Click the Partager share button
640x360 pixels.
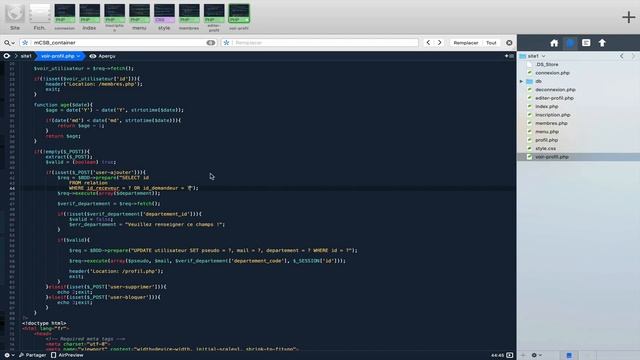pos(32,355)
